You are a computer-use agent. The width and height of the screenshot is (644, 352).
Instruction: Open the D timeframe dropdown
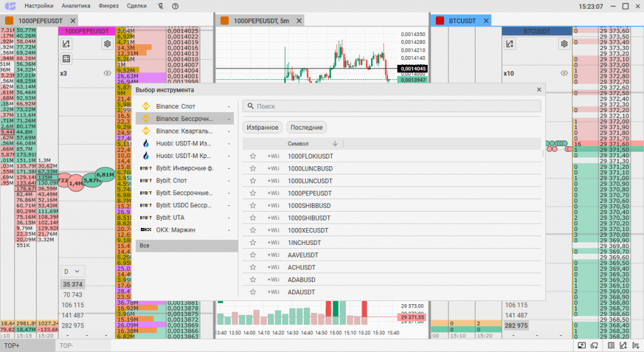(72, 271)
